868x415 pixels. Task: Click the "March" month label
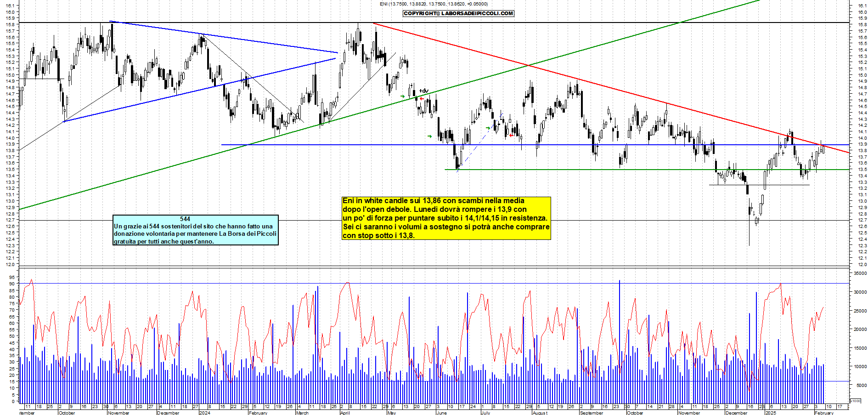pos(302,413)
